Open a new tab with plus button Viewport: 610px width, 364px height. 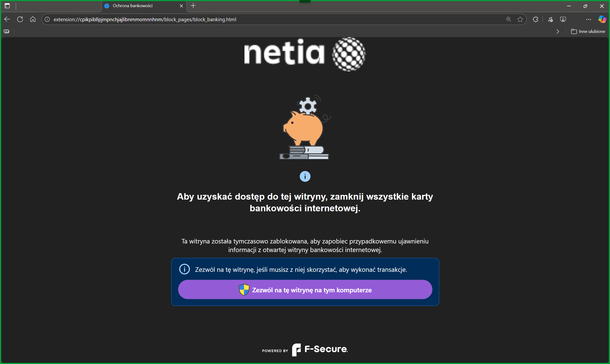tap(193, 6)
